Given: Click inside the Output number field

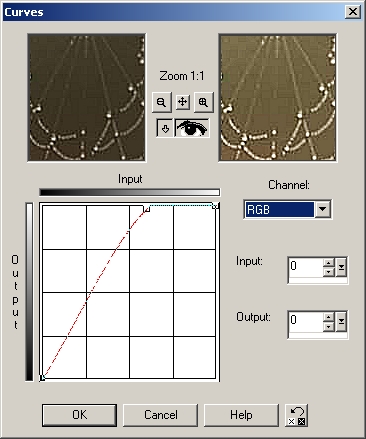Looking at the screenshot, I should (306, 322).
